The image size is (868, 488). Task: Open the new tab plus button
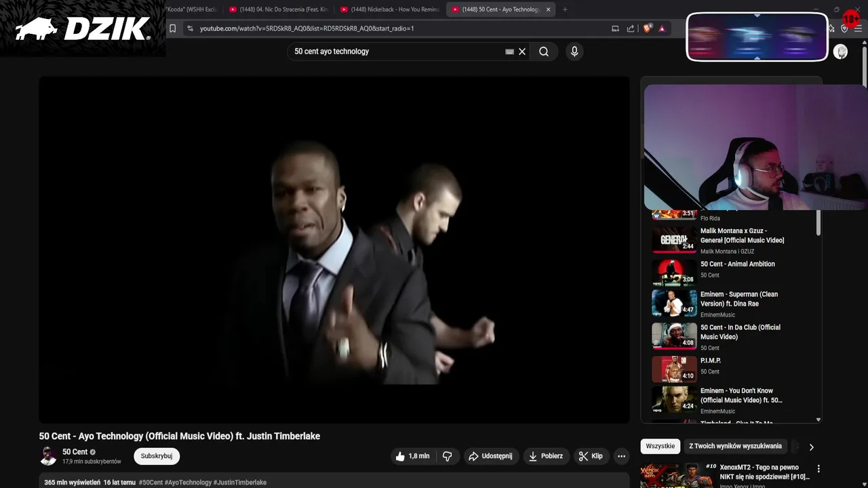565,9
